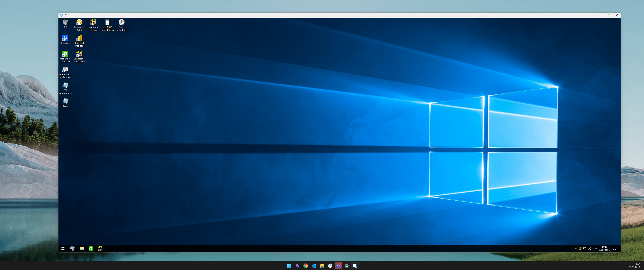
Task: Open Outlook from the host taskbar
Action: click(x=314, y=266)
